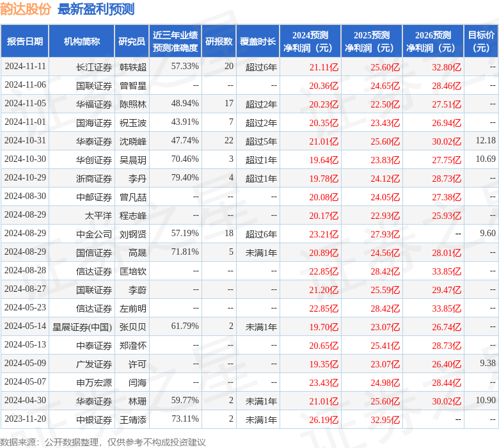Click researcher name 张贝贝
This screenshot has height=448, width=499.
tap(133, 327)
